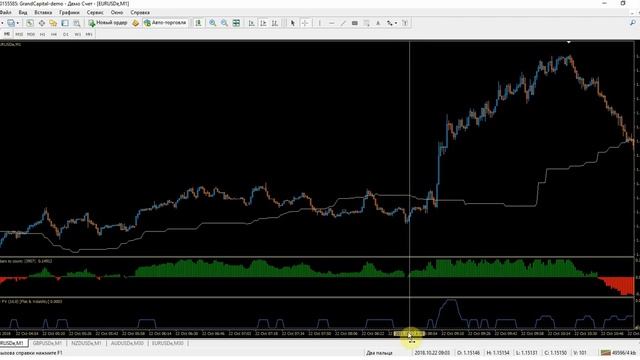Zoom out on the chart
The height and width of the screenshot is (360, 640).
[x=224, y=23]
